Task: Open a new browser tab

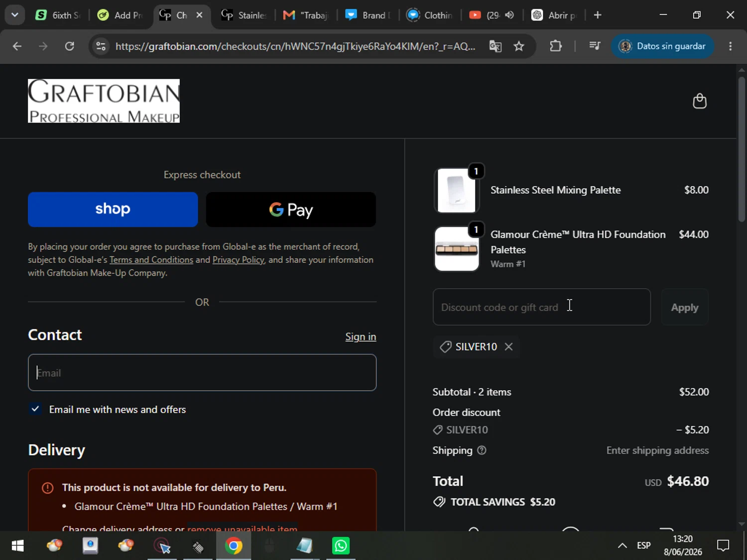Action: point(598,15)
